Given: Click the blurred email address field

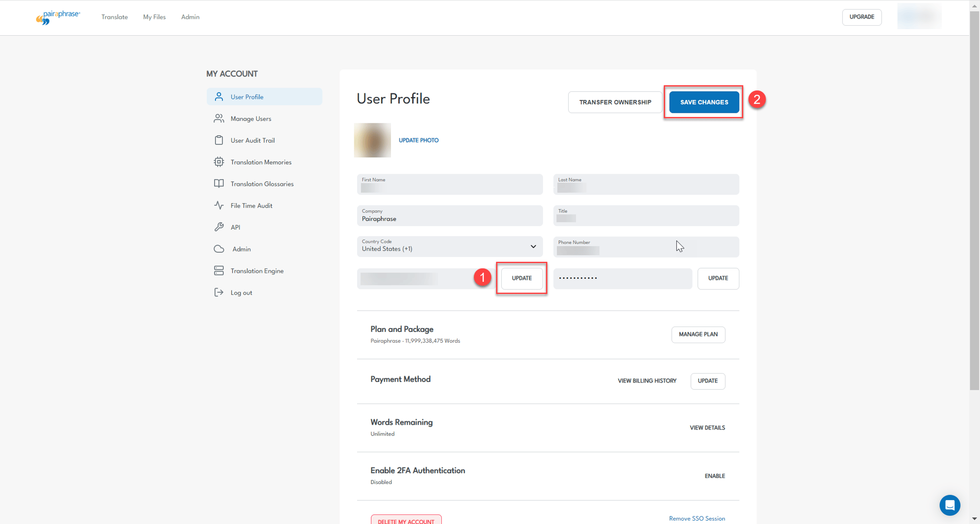Looking at the screenshot, I should tap(427, 278).
